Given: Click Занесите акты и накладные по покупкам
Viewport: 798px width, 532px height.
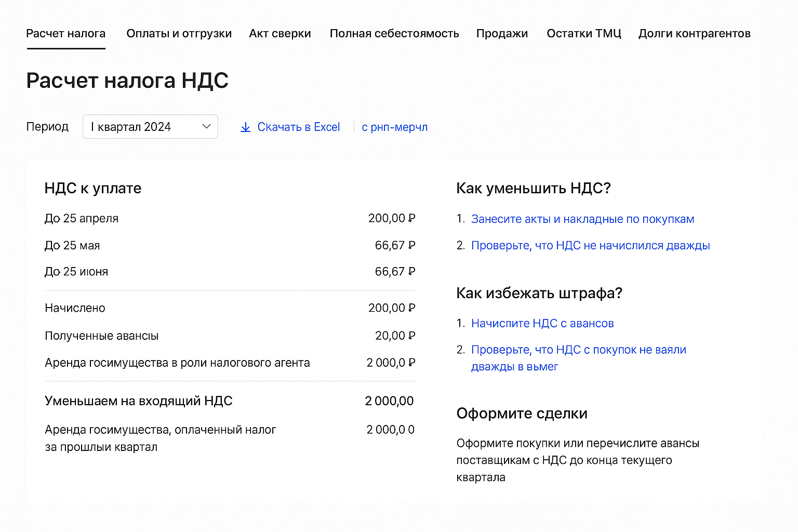Looking at the screenshot, I should 582,219.
